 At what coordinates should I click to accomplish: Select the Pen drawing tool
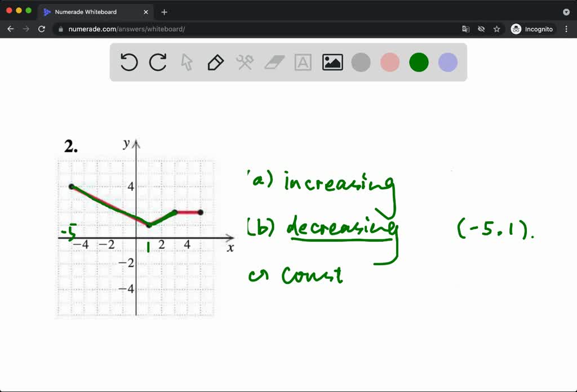216,63
